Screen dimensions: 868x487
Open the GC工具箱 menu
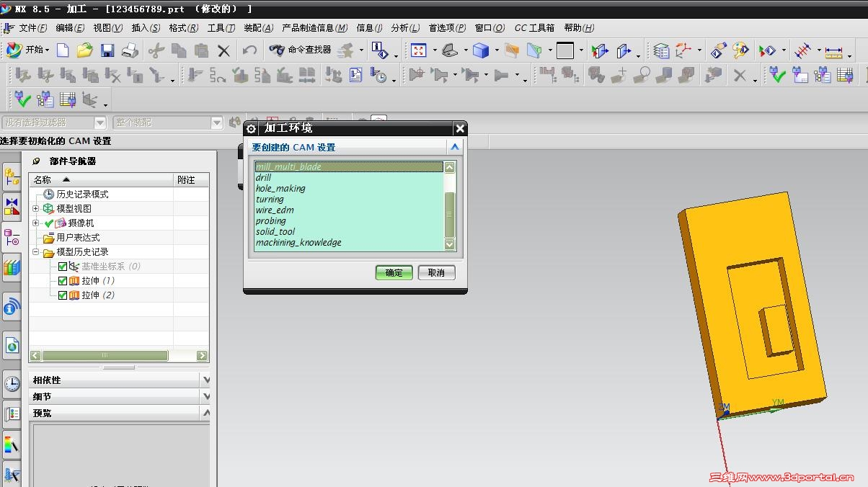click(534, 28)
